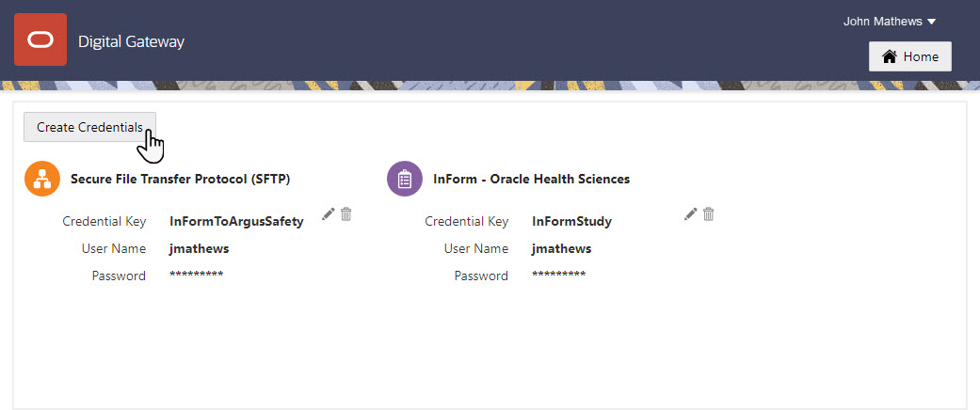This screenshot has width=980, height=410.
Task: Click the orange SFTP network icon
Action: pyautogui.click(x=41, y=179)
